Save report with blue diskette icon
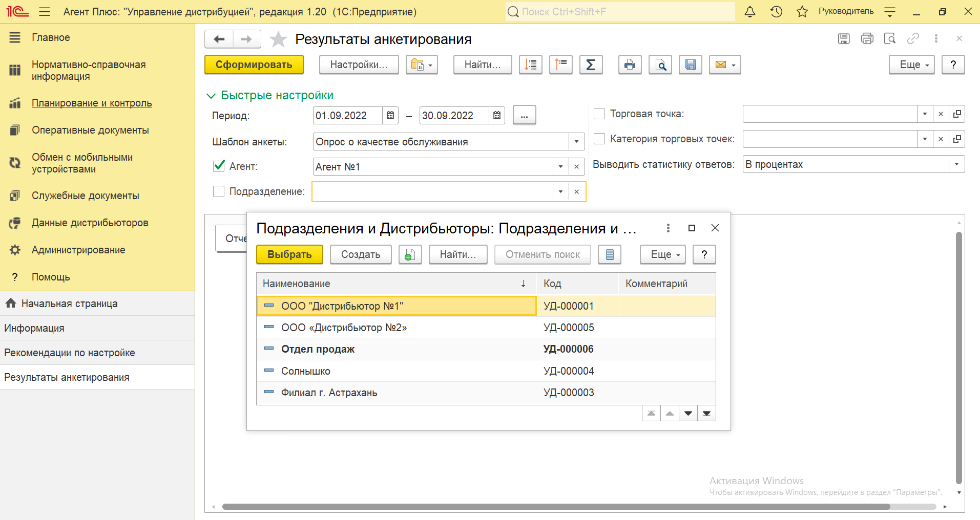The image size is (980, 520). [x=691, y=65]
